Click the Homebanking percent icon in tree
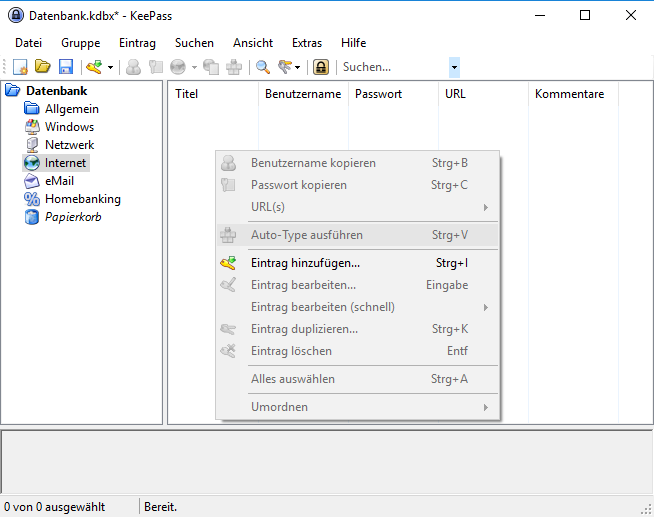 [x=32, y=199]
